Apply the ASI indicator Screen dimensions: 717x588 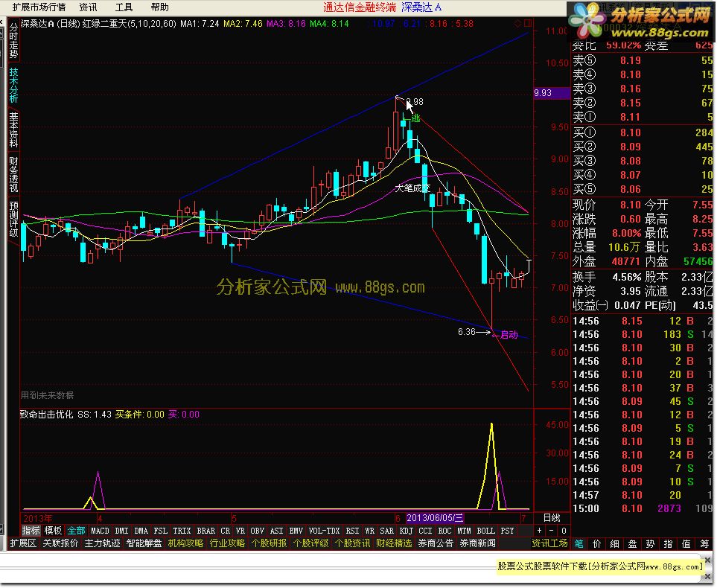(x=277, y=531)
